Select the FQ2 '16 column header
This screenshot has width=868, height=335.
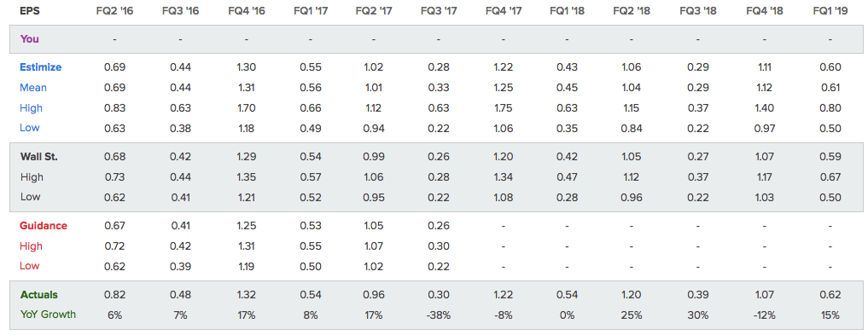(x=114, y=11)
